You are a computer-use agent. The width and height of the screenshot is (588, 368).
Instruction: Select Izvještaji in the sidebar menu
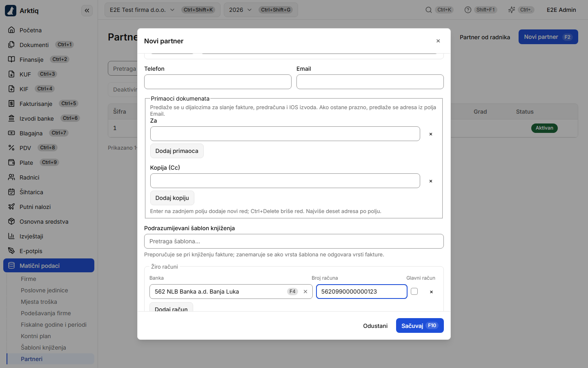49,236
